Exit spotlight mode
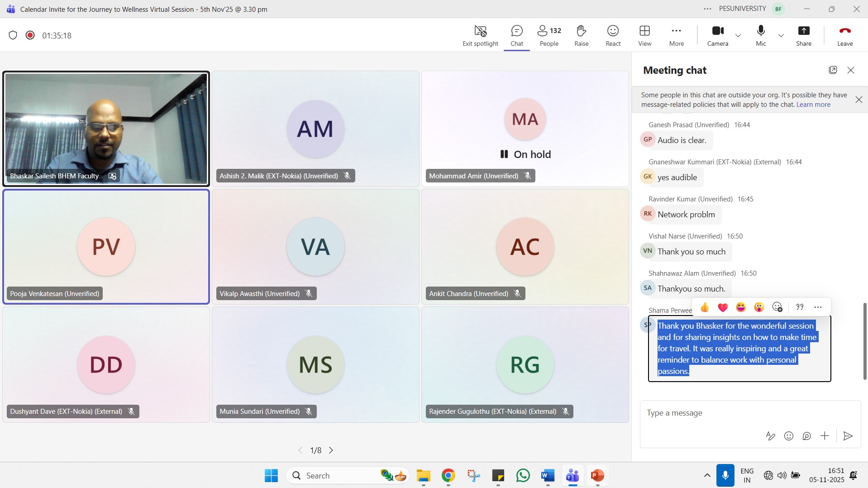This screenshot has width=868, height=488. [480, 35]
